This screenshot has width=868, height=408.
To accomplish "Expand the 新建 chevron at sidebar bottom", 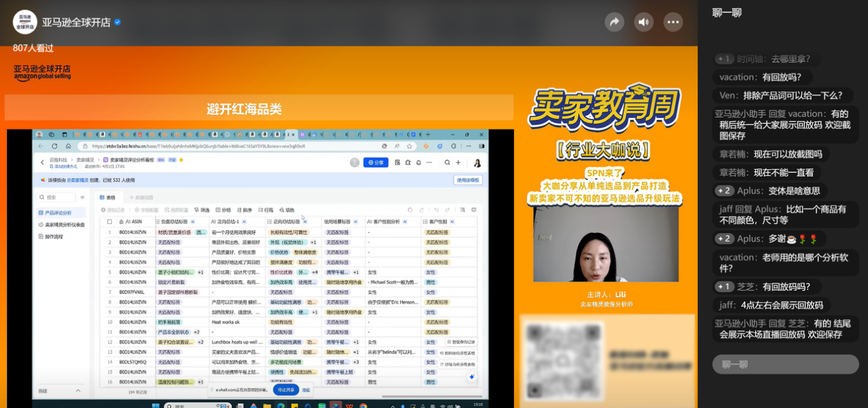I will (78, 391).
